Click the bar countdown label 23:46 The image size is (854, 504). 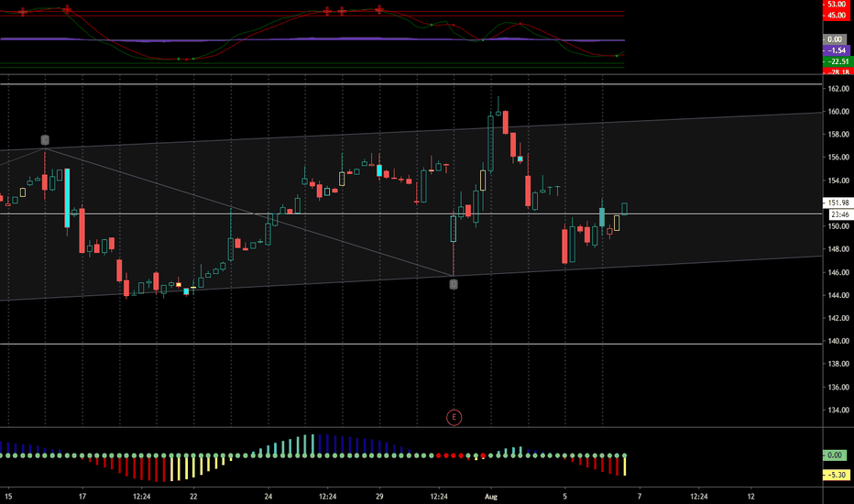coord(839,214)
